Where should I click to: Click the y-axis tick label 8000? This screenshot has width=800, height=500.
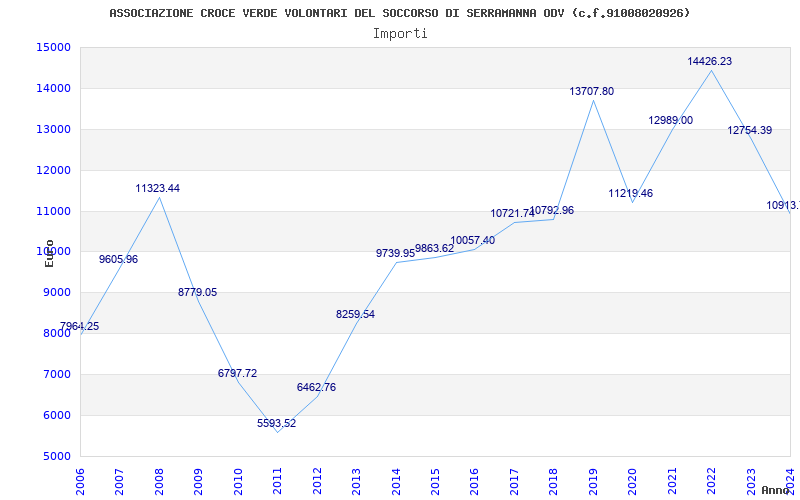(57, 334)
